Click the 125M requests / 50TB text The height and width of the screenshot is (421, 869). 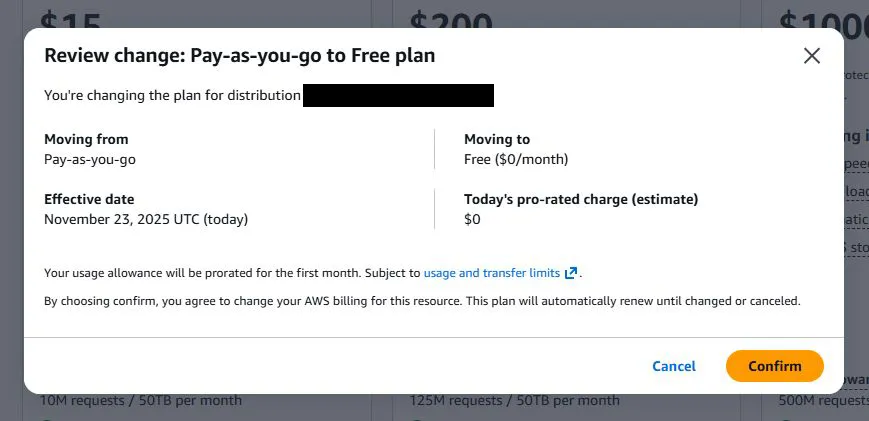515,402
